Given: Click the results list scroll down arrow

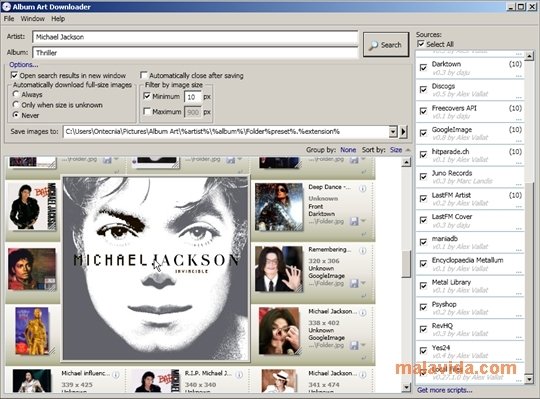Looking at the screenshot, I should pos(406,387).
